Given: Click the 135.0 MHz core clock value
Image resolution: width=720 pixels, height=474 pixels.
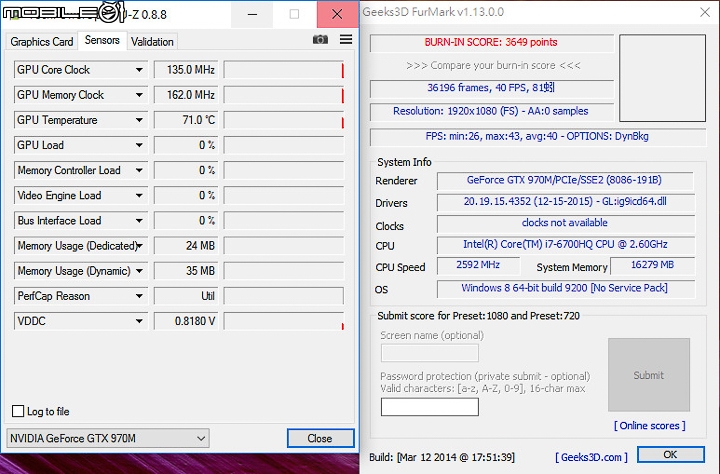Looking at the screenshot, I should [186, 70].
